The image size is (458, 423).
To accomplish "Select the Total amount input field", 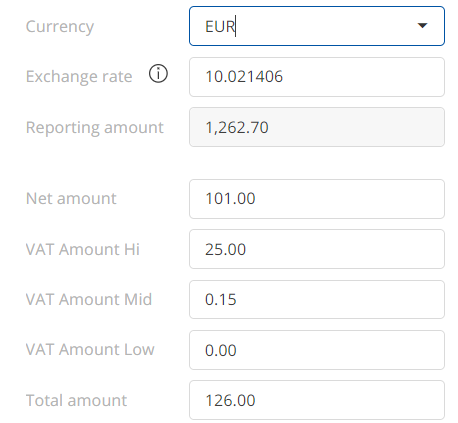I will (317, 400).
